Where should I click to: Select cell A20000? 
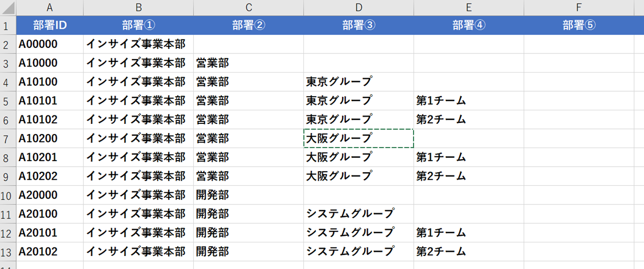(50, 195)
